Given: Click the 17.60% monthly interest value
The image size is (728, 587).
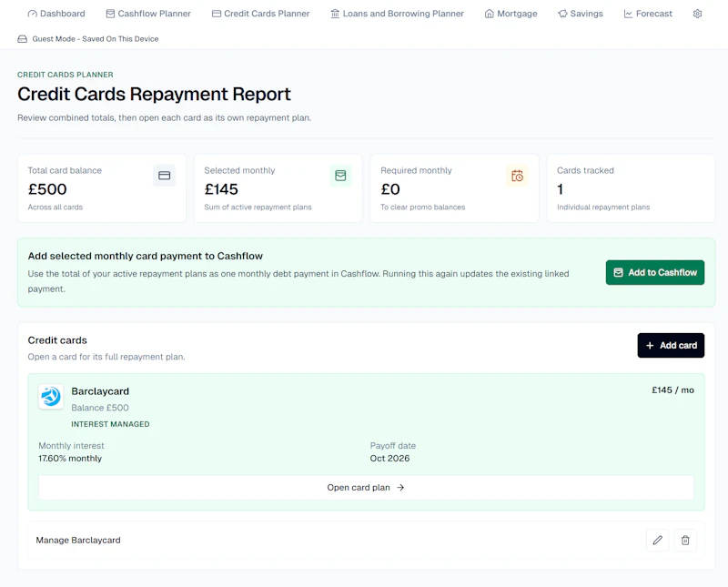Looking at the screenshot, I should [x=70, y=459].
